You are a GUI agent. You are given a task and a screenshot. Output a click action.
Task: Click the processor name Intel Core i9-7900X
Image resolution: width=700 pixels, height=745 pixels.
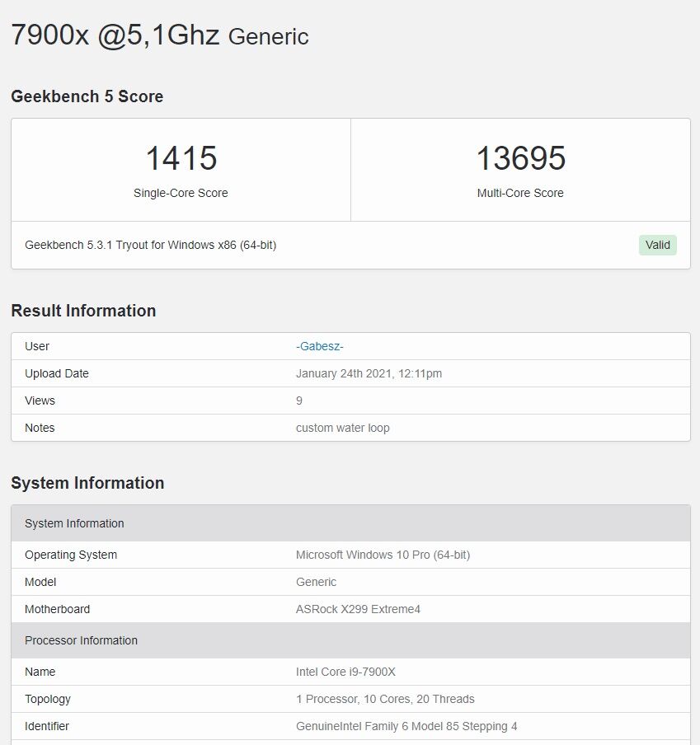345,672
